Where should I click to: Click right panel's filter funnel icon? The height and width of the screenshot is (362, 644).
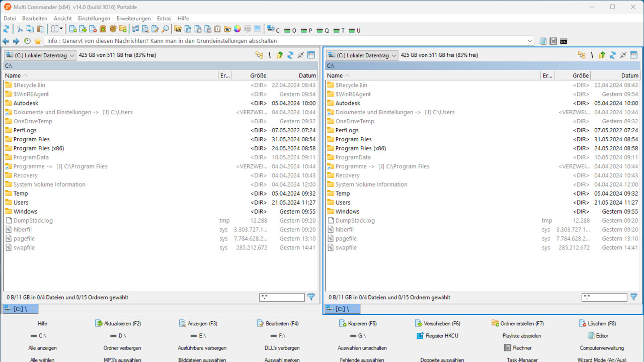634,297
